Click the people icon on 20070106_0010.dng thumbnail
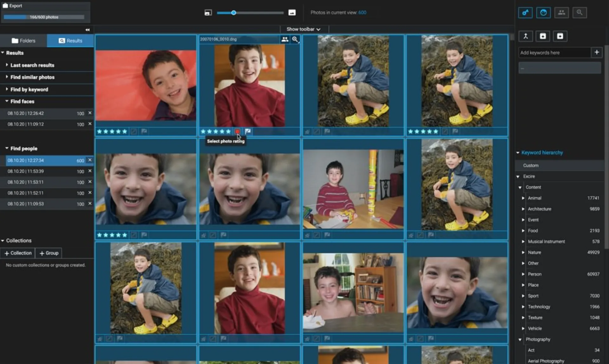 point(285,39)
